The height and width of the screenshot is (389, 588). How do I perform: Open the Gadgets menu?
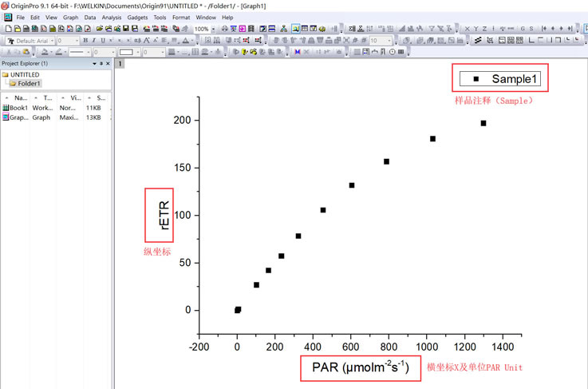click(136, 17)
